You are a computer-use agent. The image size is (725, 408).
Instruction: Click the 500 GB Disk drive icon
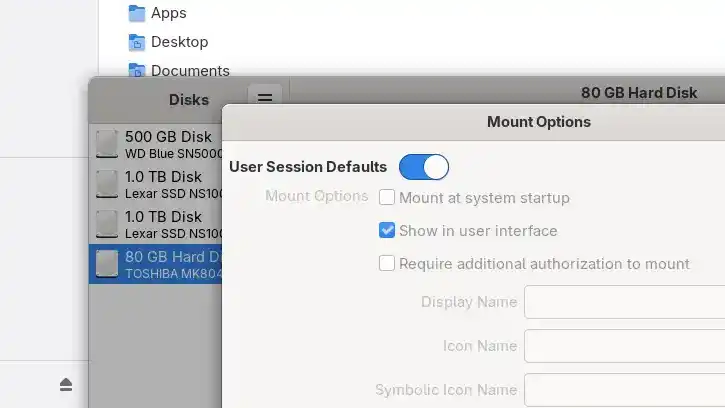tap(107, 144)
